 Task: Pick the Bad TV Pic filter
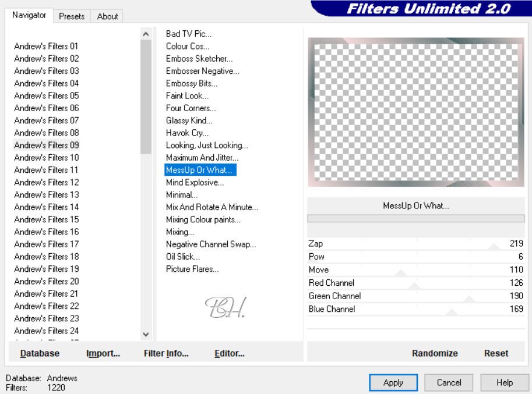click(189, 34)
